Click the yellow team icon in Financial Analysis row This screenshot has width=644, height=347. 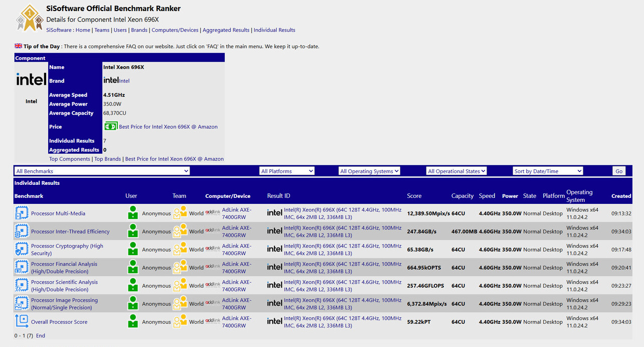tap(180, 267)
